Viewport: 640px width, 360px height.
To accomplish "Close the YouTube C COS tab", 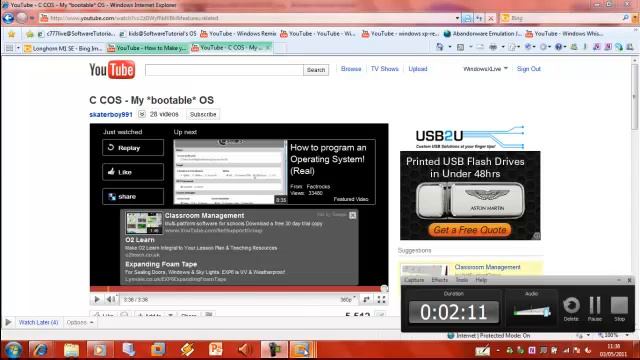I will (268, 48).
